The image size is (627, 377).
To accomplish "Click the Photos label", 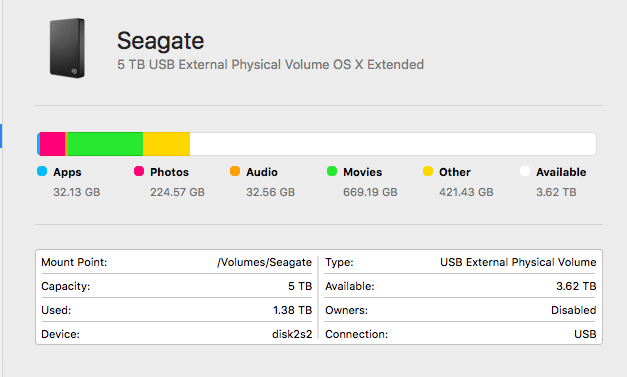I will (x=169, y=172).
